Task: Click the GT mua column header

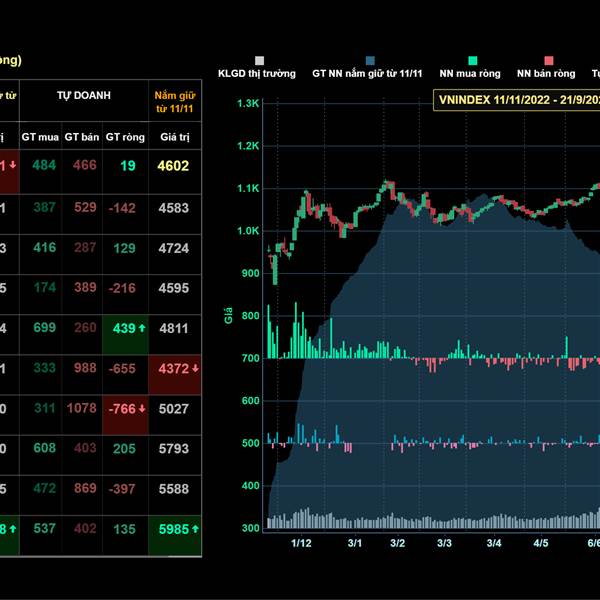Action: tap(40, 137)
